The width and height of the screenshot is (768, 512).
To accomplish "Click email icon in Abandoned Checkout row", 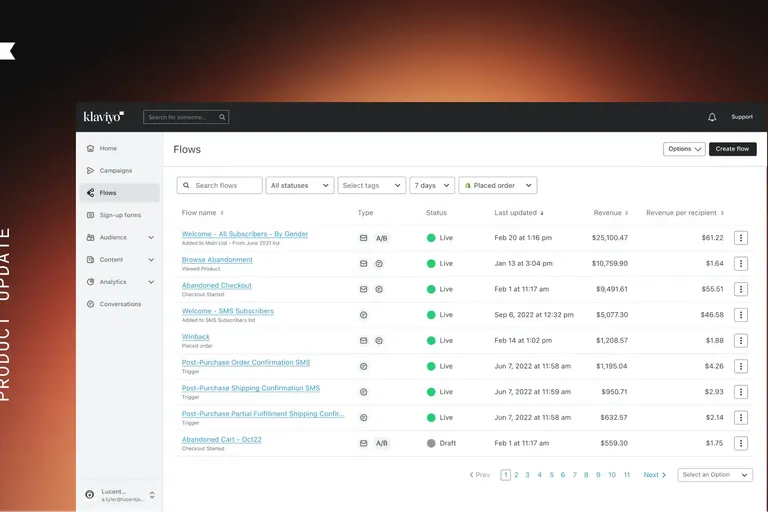I will pos(363,289).
